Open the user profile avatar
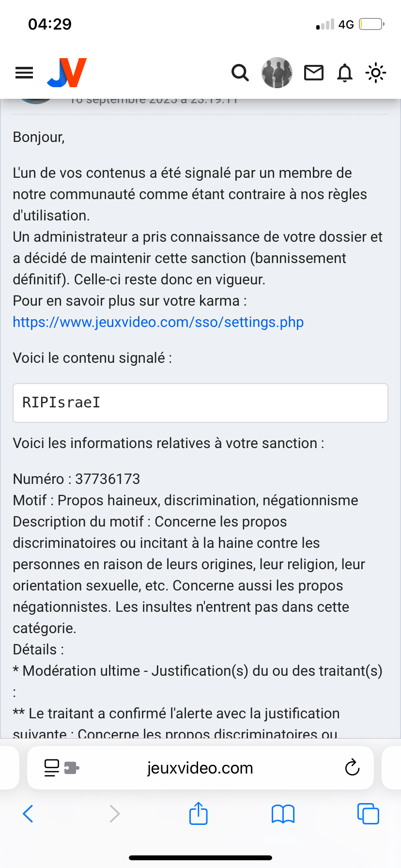Image resolution: width=401 pixels, height=868 pixels. (x=277, y=73)
